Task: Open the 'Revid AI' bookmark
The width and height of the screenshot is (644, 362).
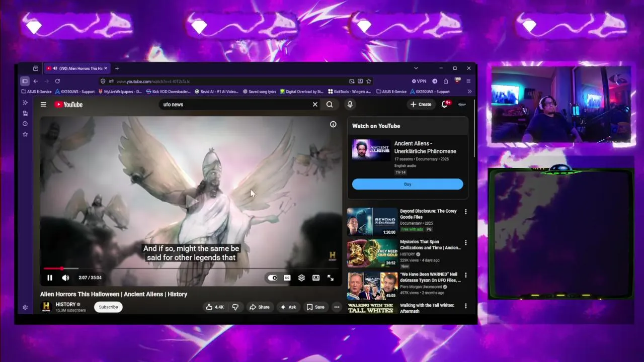Action: tap(216, 92)
